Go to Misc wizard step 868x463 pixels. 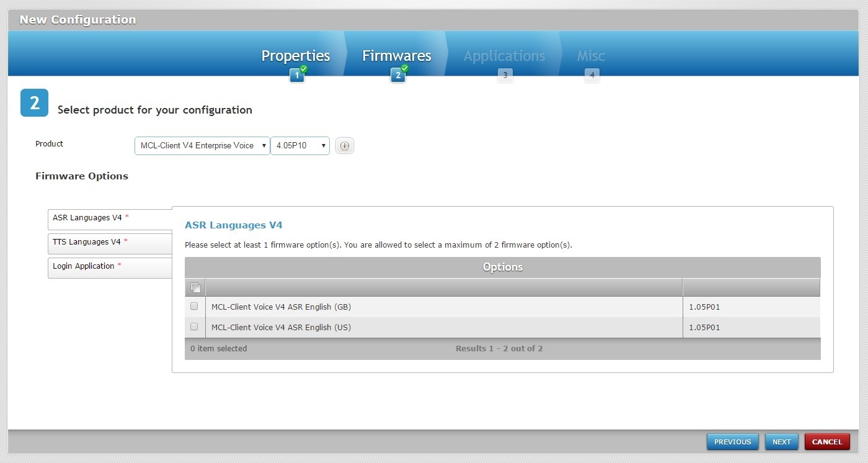pos(591,56)
